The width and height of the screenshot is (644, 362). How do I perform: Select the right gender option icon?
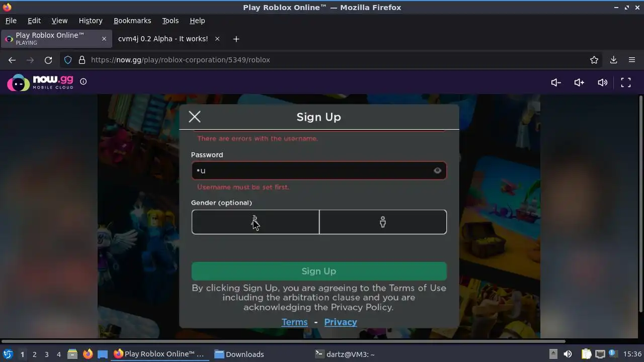(x=383, y=222)
